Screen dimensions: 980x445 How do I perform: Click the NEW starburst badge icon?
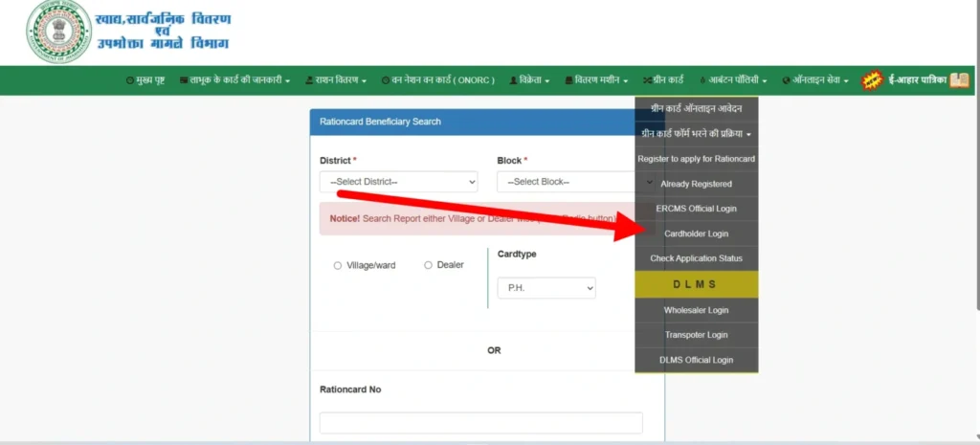tap(872, 80)
